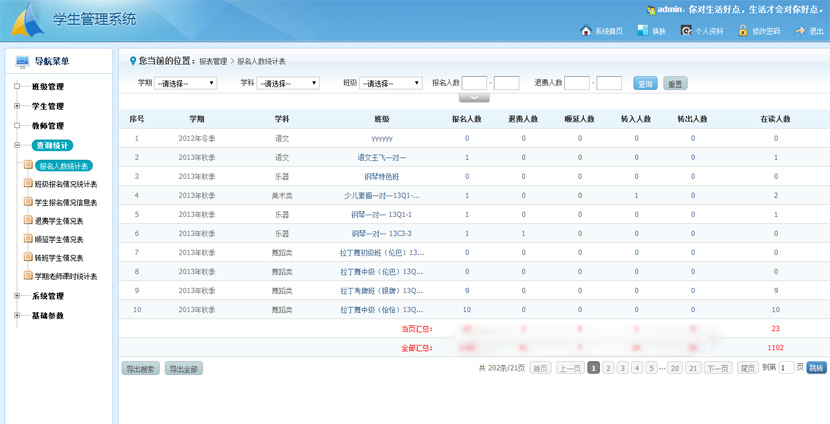Click the page icon beside 报名人数统计表

(x=28, y=165)
